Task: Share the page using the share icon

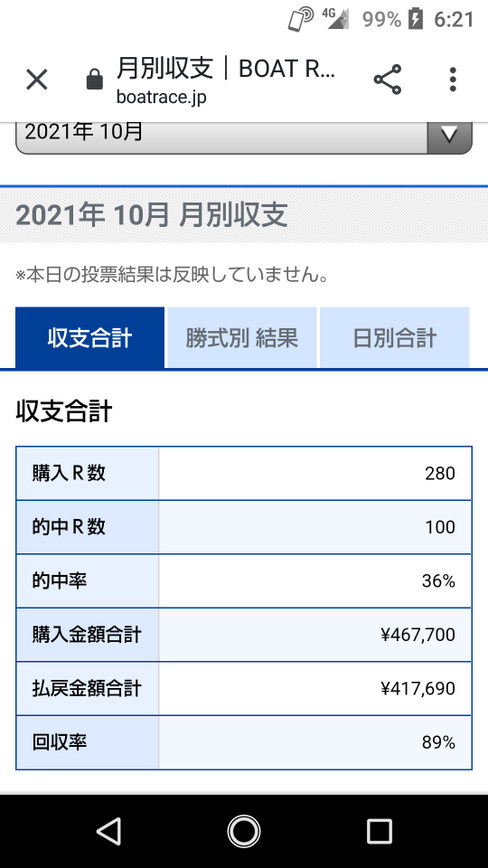Action: pyautogui.click(x=388, y=80)
